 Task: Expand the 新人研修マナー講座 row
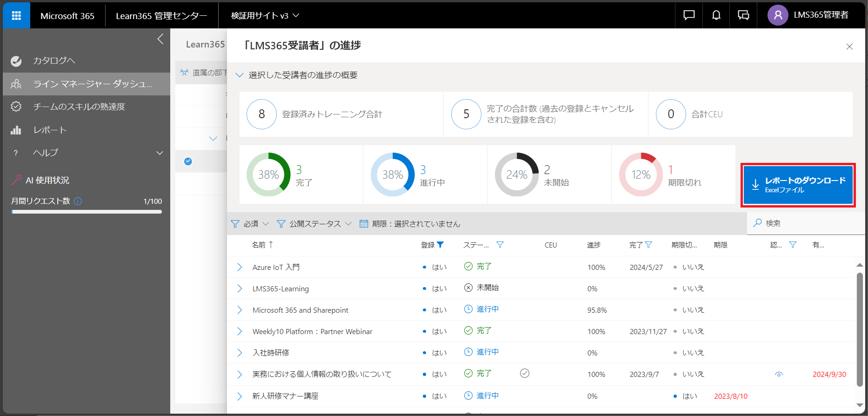pos(240,396)
